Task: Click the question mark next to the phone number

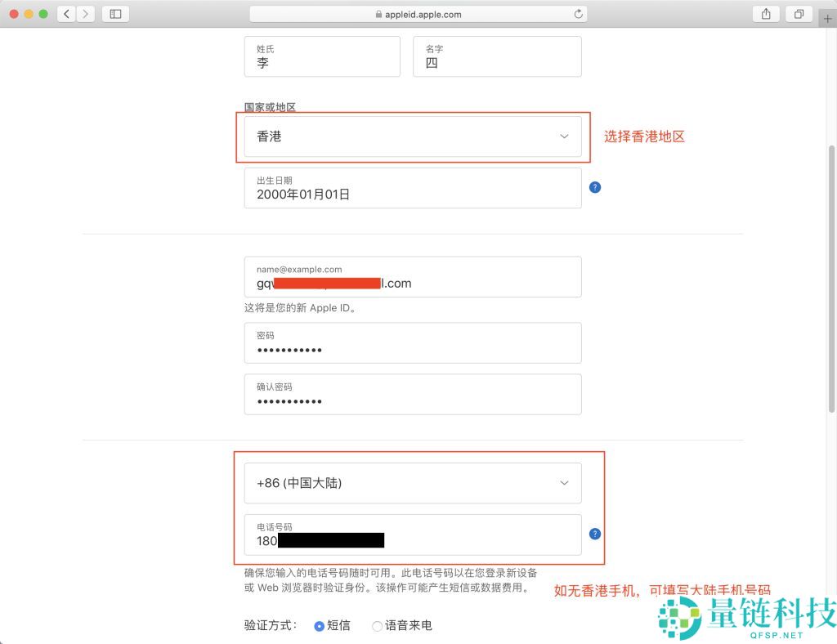Action: click(594, 534)
